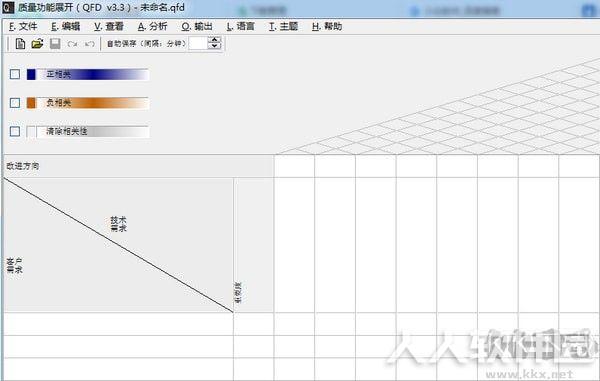Select the first customer requirement row cell
600x381 pixels.
pos(118,324)
